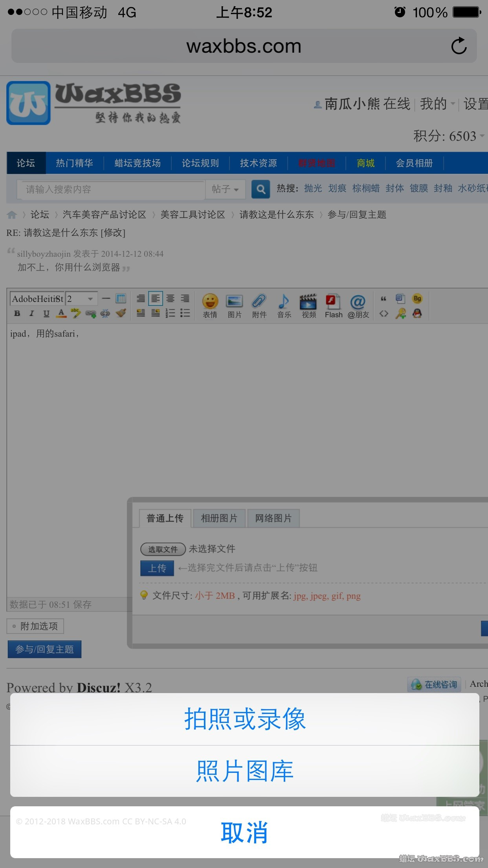
Task: Toggle italic text formatting
Action: (x=31, y=313)
